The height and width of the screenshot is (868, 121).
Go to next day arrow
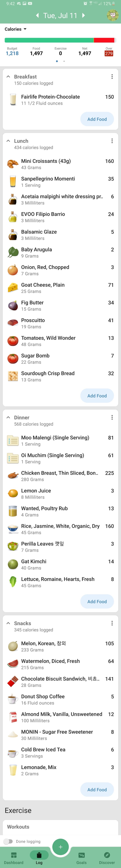[x=84, y=15]
